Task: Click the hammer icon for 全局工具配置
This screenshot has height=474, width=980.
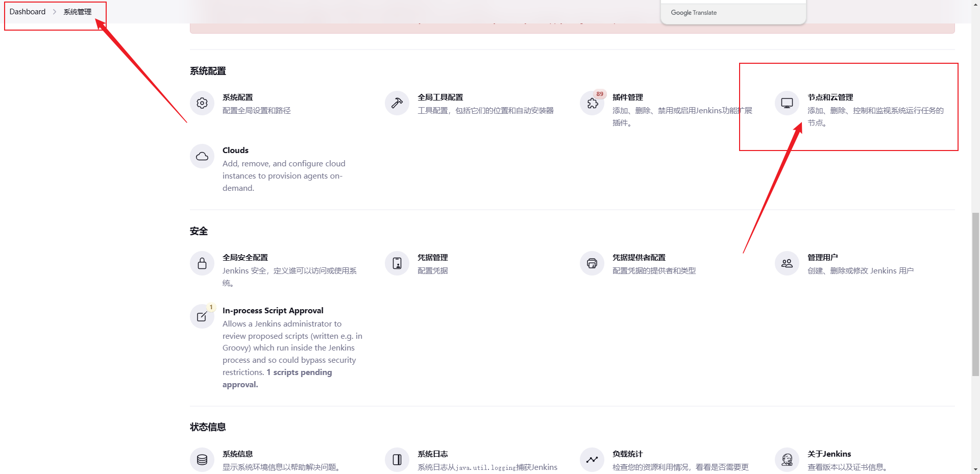Action: coord(397,103)
